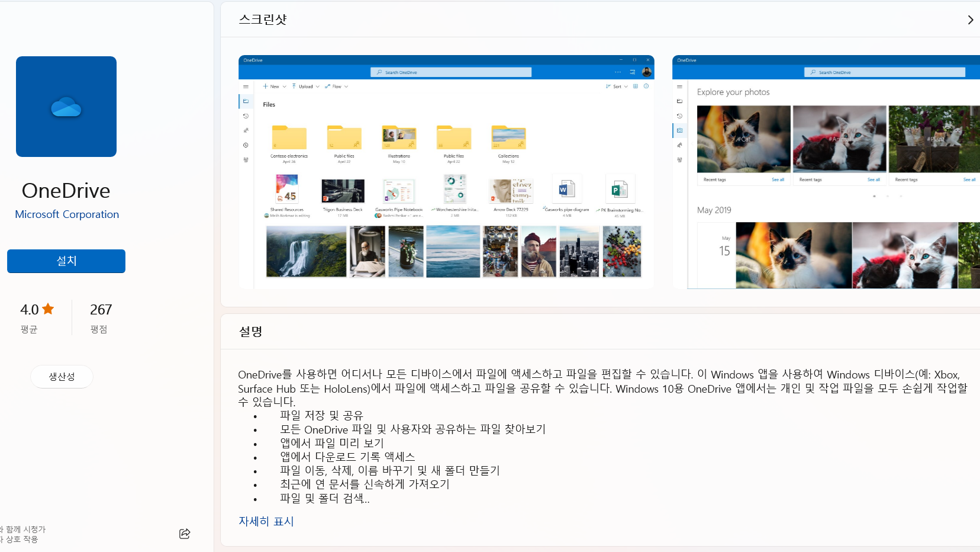Install OneDrive with the 설치 button
Viewport: 980px width, 552px height.
66,261
